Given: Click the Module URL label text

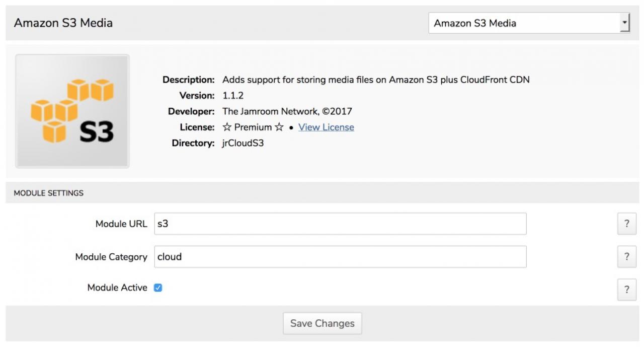Looking at the screenshot, I should [x=121, y=224].
